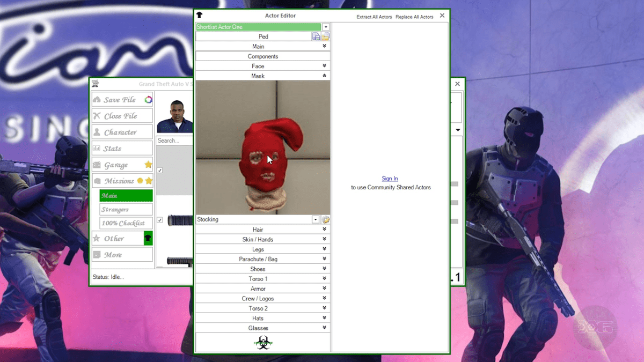Click the Extract All Actors button
644x362 pixels.
(374, 17)
